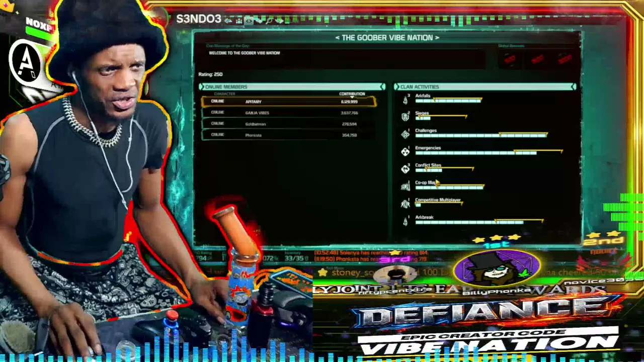Select the Emergencies activity icon

(x=406, y=151)
